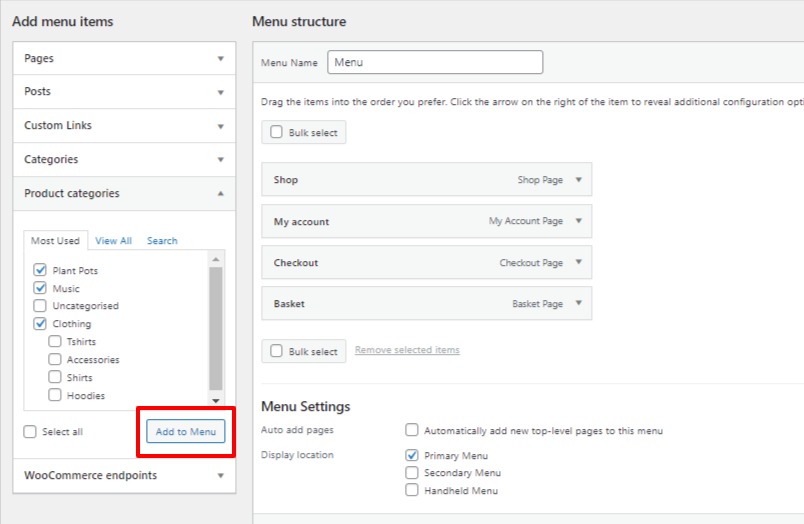This screenshot has width=804, height=524.
Task: Open the Custom Links section
Action: pyautogui.click(x=220, y=126)
